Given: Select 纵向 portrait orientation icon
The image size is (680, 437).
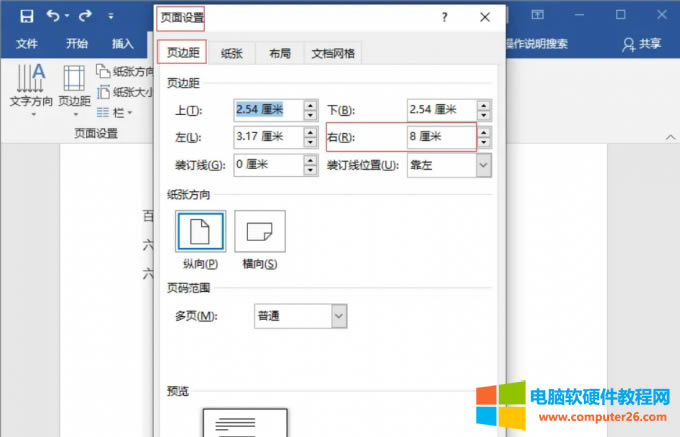Looking at the screenshot, I should pyautogui.click(x=201, y=231).
